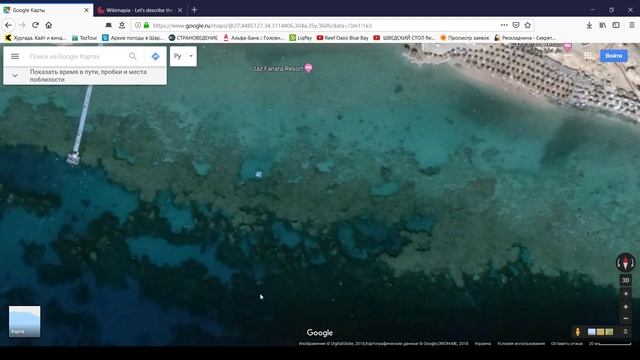This screenshot has height=360, width=640.
Task: Click the show-your-location button
Action: 626,294
